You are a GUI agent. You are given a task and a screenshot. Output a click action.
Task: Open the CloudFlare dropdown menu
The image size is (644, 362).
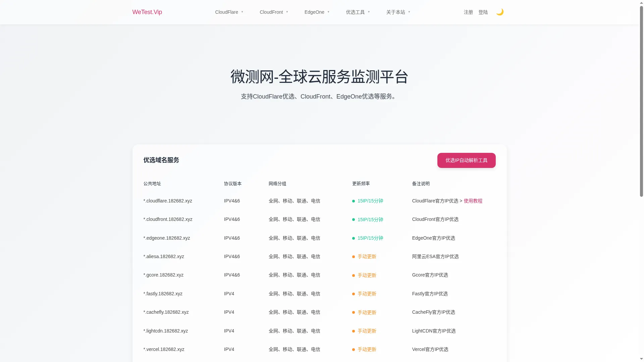point(229,12)
